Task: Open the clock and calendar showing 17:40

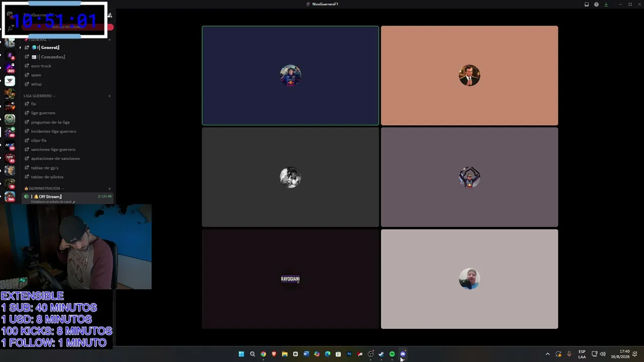Action: [x=620, y=354]
